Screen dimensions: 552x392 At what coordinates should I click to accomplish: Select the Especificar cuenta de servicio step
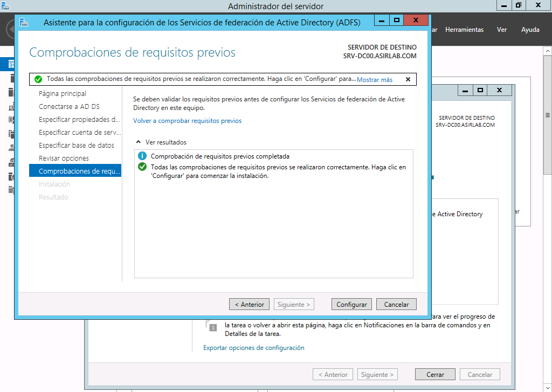[x=80, y=133]
